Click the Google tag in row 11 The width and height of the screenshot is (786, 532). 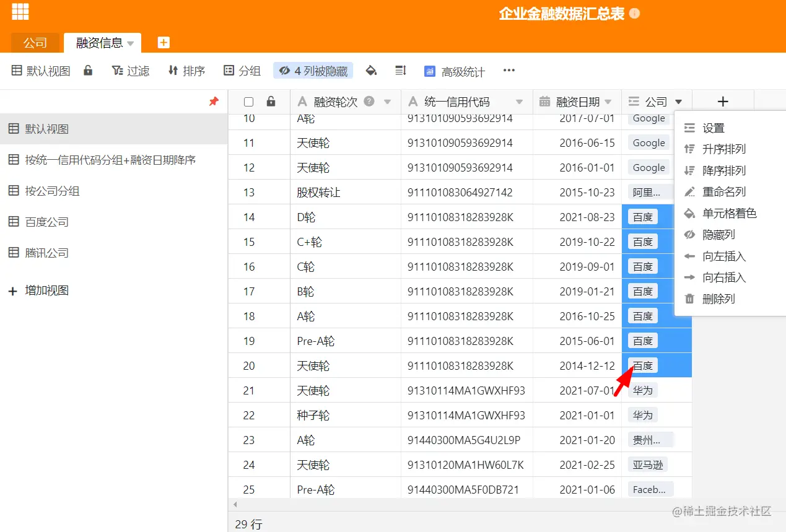pos(649,142)
